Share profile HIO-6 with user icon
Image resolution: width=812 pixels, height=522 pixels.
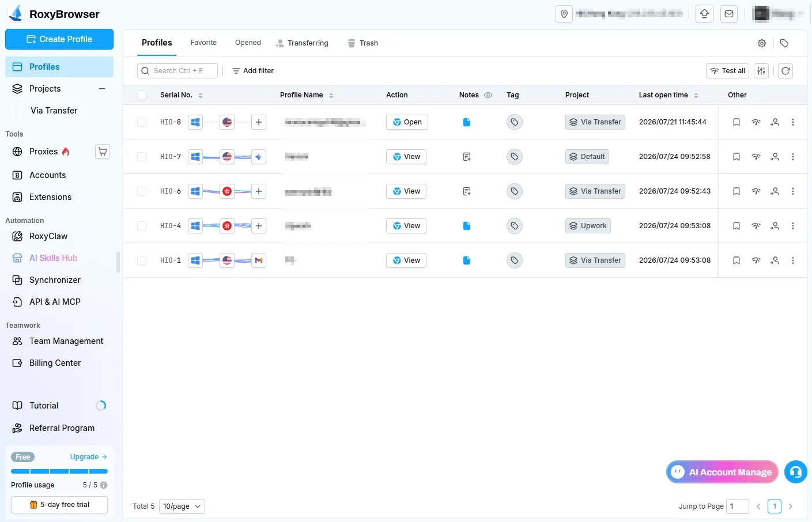(x=775, y=191)
